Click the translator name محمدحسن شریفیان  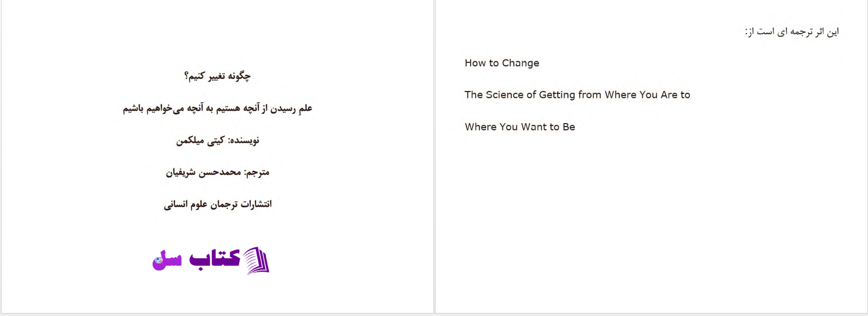pos(203,172)
